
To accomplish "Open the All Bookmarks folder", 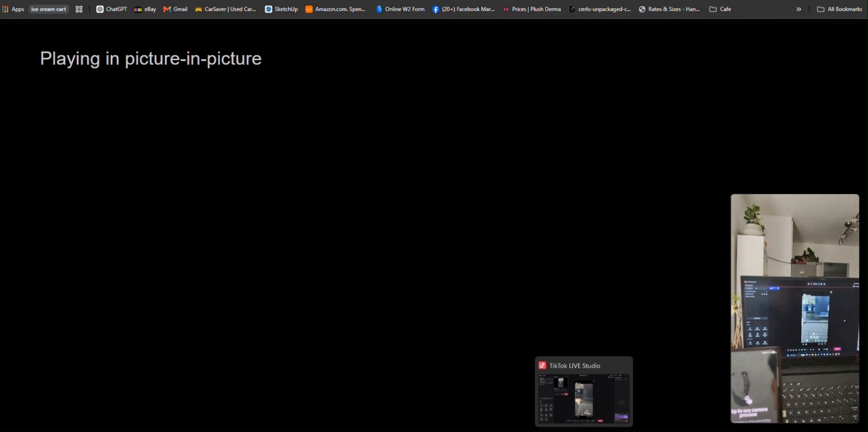I will (839, 9).
